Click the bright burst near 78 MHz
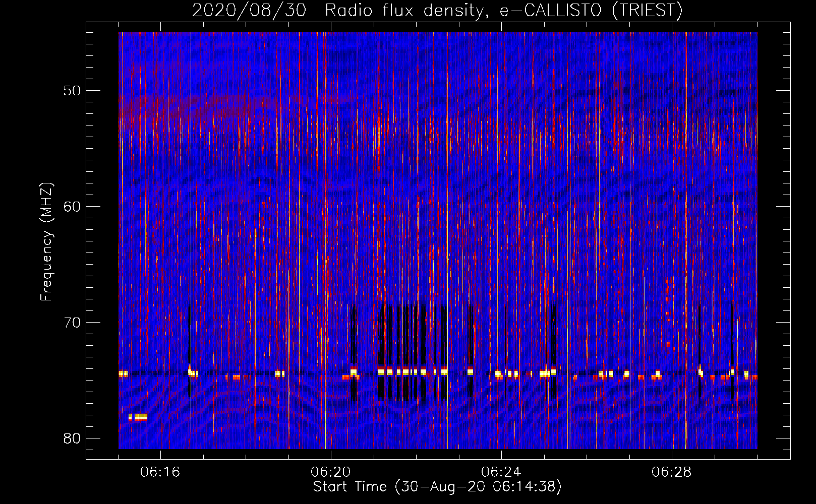Image resolution: width=816 pixels, height=504 pixels. pyautogui.click(x=138, y=417)
